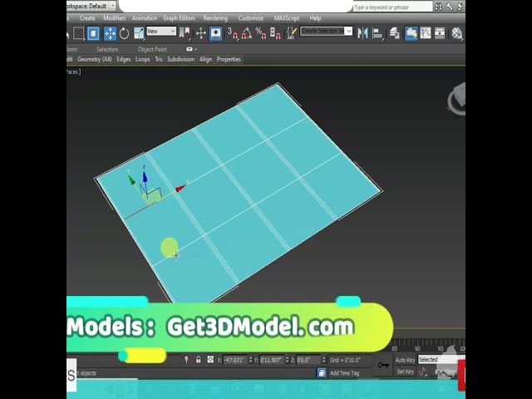Open the Modifiers menu

[x=115, y=18]
